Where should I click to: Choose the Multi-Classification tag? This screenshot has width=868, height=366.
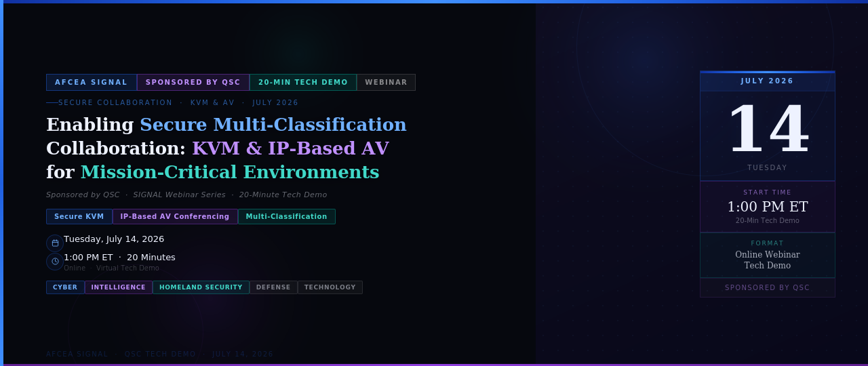tap(287, 216)
